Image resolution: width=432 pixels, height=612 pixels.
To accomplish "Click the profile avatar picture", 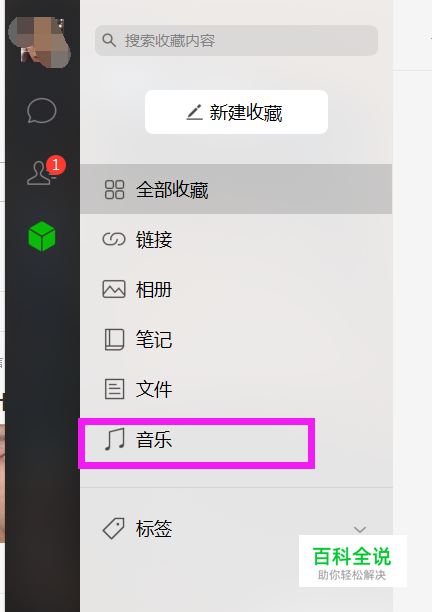I will pyautogui.click(x=39, y=41).
